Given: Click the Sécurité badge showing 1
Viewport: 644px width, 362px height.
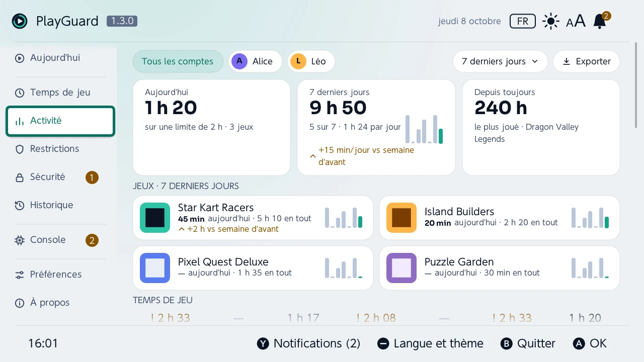Looking at the screenshot, I should pyautogui.click(x=92, y=177).
